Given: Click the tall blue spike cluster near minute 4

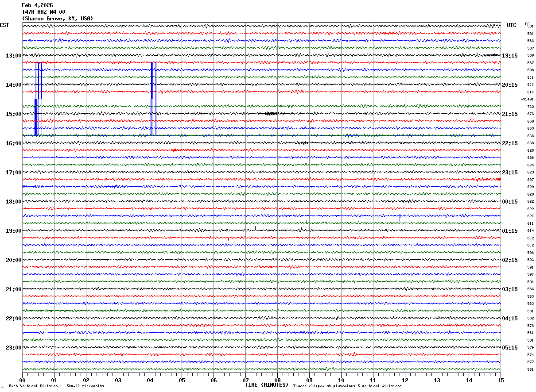Looking at the screenshot, I should pyautogui.click(x=153, y=99).
